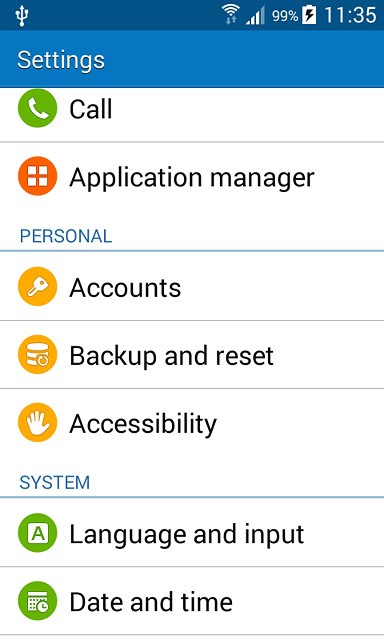Open Application manager settings

tap(192, 177)
